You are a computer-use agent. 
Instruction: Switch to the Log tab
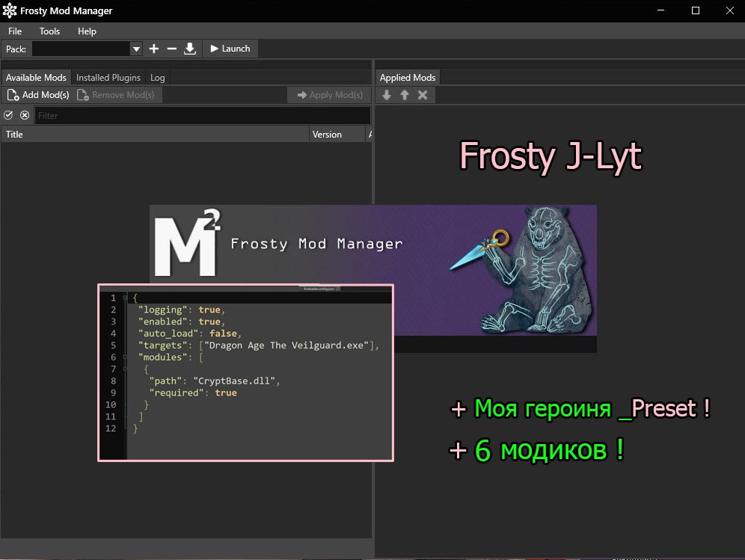point(157,78)
